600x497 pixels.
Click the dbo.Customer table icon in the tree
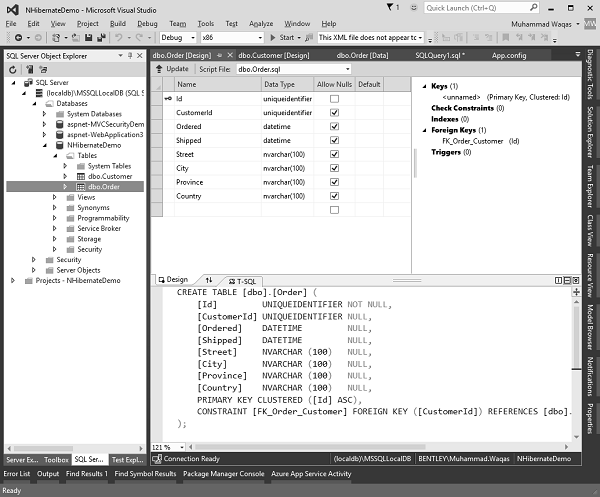point(80,176)
